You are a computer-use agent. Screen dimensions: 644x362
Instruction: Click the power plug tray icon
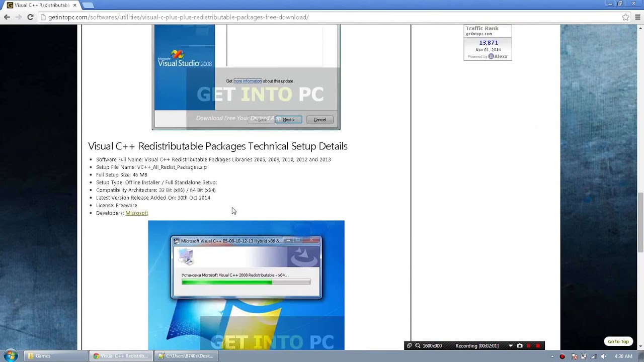tap(584, 356)
